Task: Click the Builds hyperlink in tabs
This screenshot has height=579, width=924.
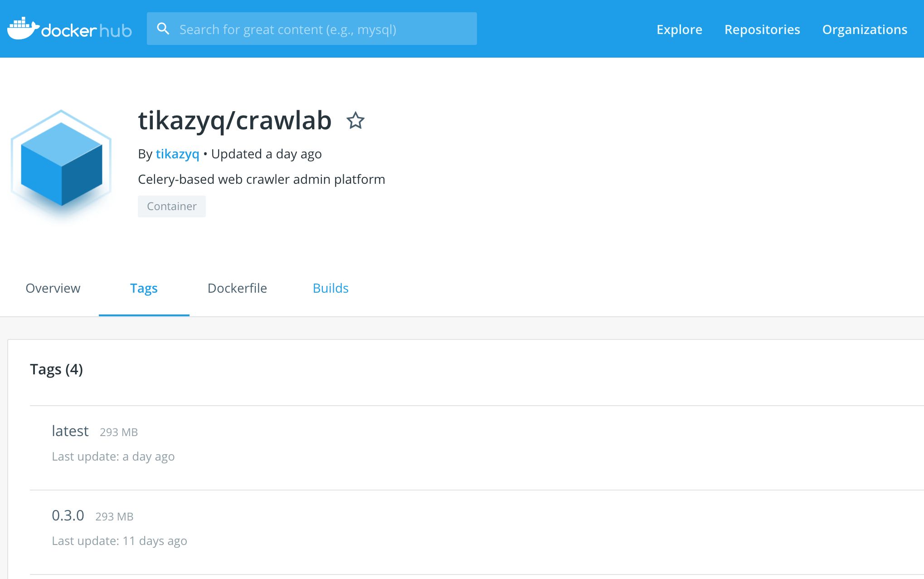Action: (331, 288)
